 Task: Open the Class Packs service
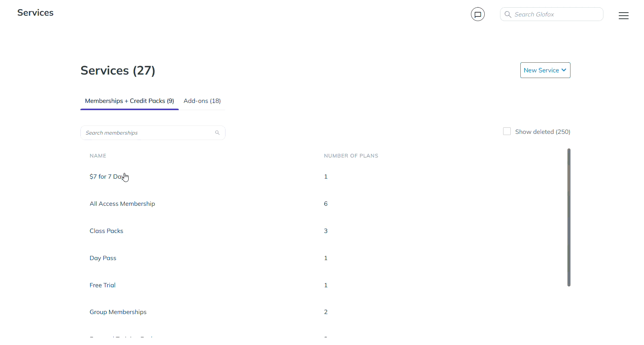tap(106, 231)
